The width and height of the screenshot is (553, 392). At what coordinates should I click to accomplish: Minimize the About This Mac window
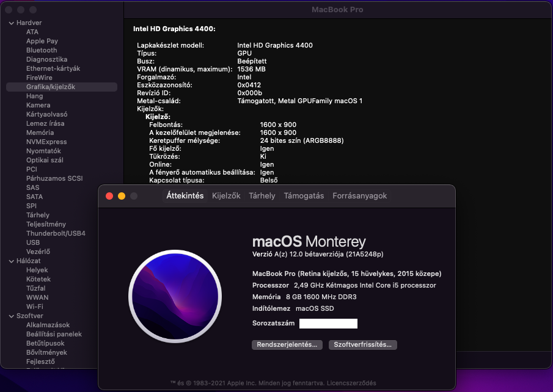122,196
